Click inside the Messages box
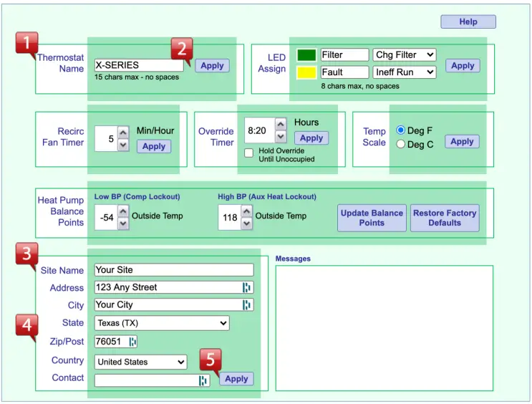This screenshot has width=532, height=404. [x=384, y=328]
